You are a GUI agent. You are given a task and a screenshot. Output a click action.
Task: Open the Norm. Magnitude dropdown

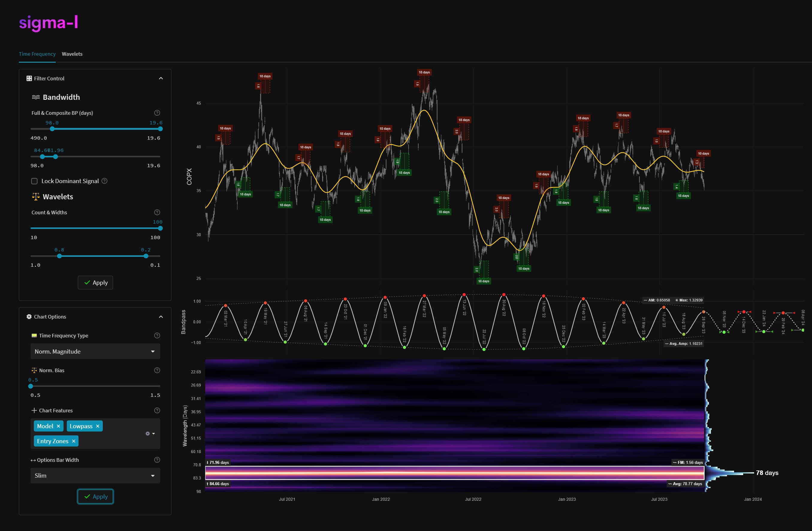[95, 351]
